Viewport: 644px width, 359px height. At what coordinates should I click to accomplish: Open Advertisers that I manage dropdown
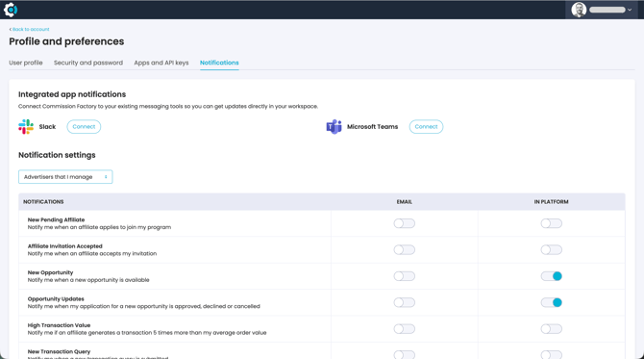(x=65, y=177)
